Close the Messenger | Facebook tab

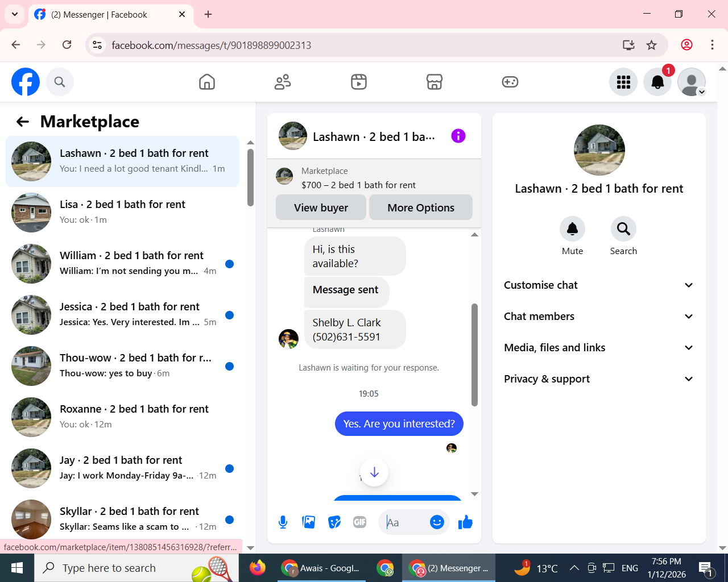pos(182,14)
